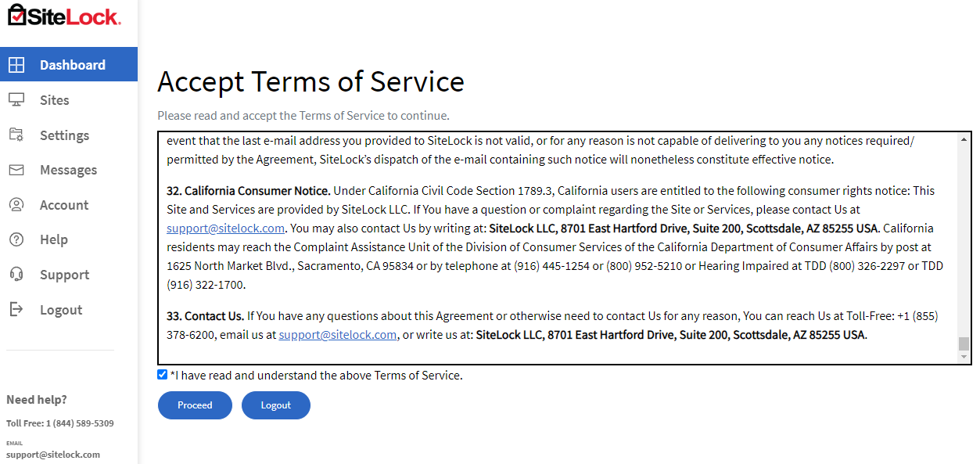The height and width of the screenshot is (464, 980).
Task: Click the terms box scroll up arrow
Action: 964,139
